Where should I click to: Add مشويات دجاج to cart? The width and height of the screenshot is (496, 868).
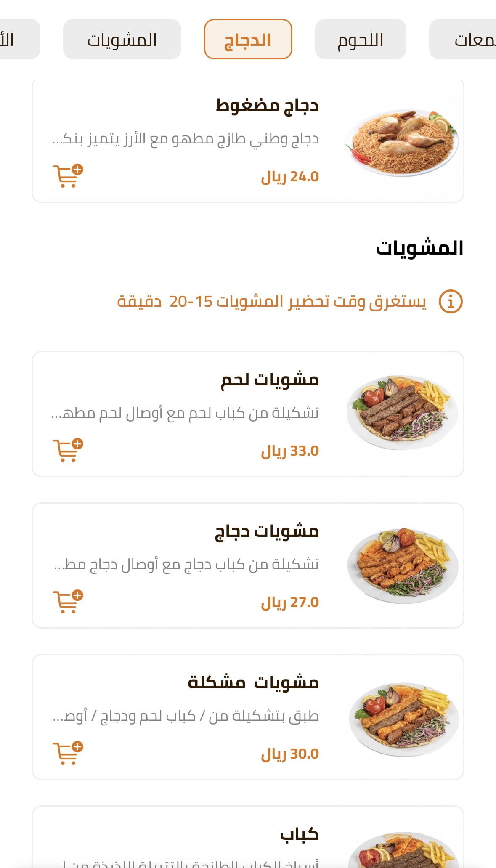[68, 601]
